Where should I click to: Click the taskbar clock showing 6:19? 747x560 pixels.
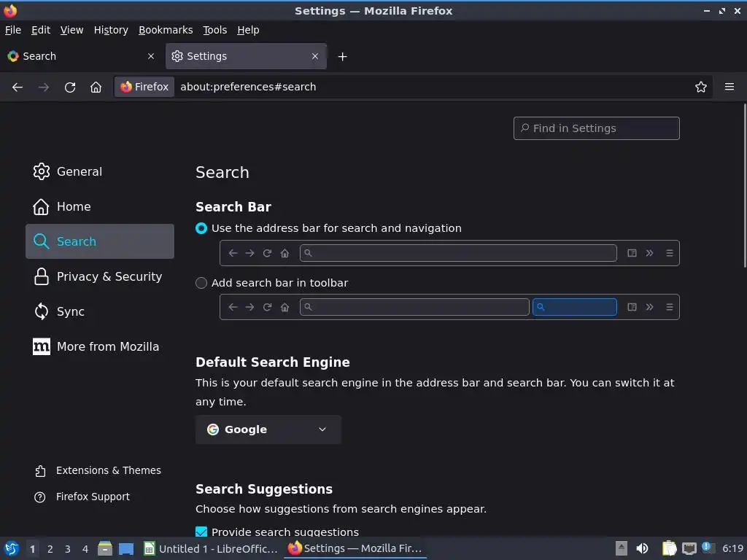pos(732,548)
